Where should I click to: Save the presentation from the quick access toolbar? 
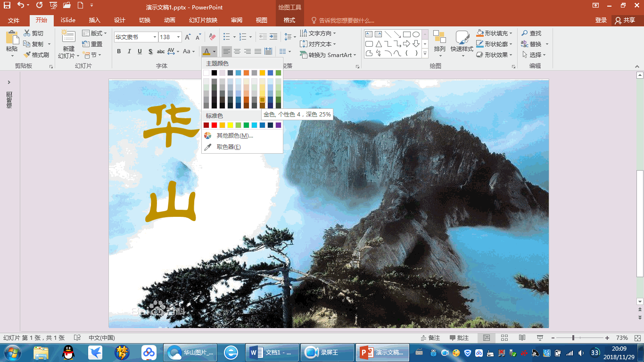7,6
